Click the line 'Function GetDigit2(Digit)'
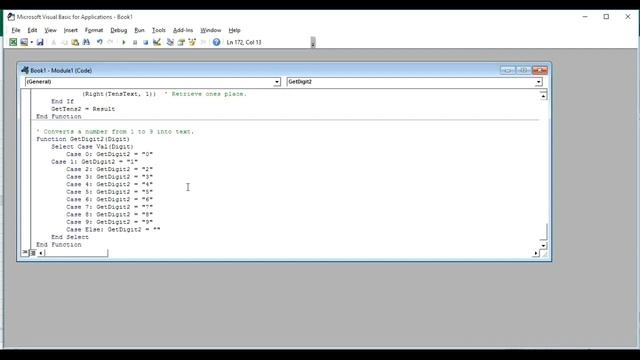This screenshot has width=640, height=360. pos(83,139)
